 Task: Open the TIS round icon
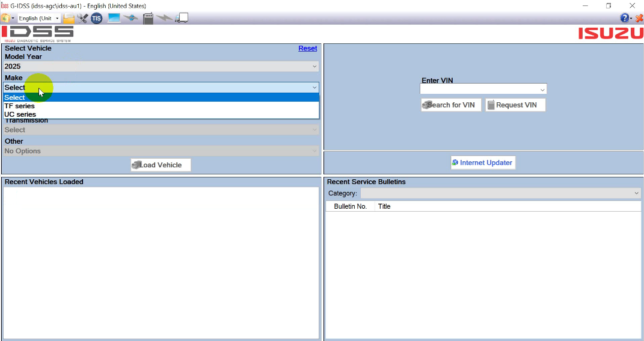coord(97,18)
